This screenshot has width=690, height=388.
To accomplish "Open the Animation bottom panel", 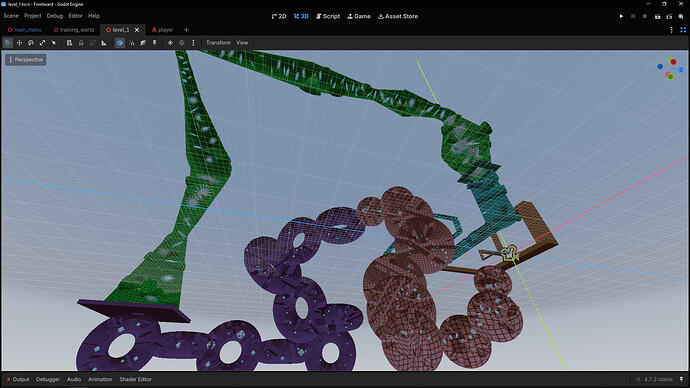I will pyautogui.click(x=100, y=379).
